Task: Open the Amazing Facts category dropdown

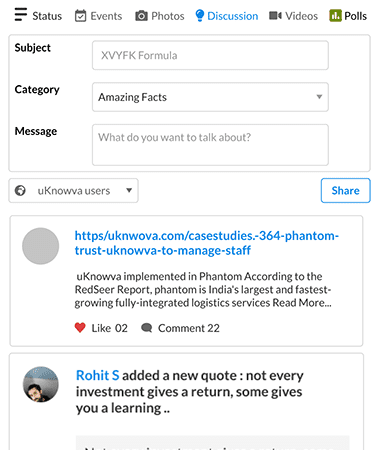Action: [x=210, y=97]
